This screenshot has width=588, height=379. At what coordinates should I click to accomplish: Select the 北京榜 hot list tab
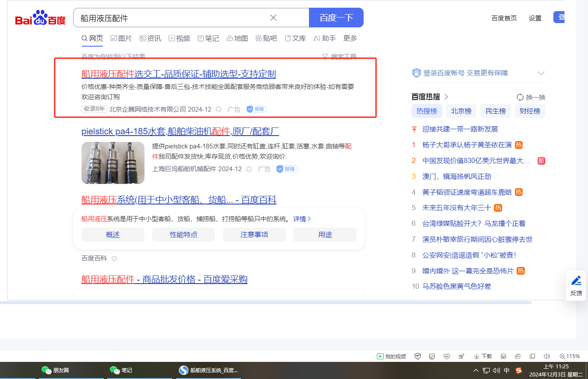(x=461, y=111)
